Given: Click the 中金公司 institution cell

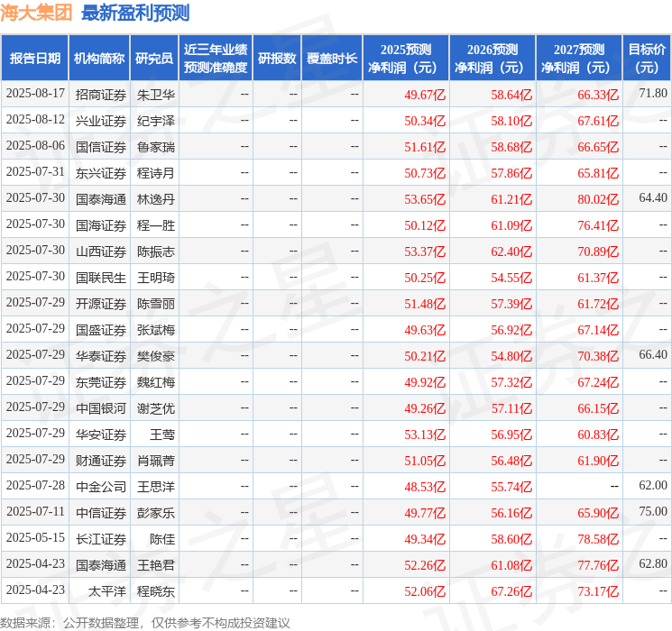Looking at the screenshot, I should pyautogui.click(x=101, y=487).
